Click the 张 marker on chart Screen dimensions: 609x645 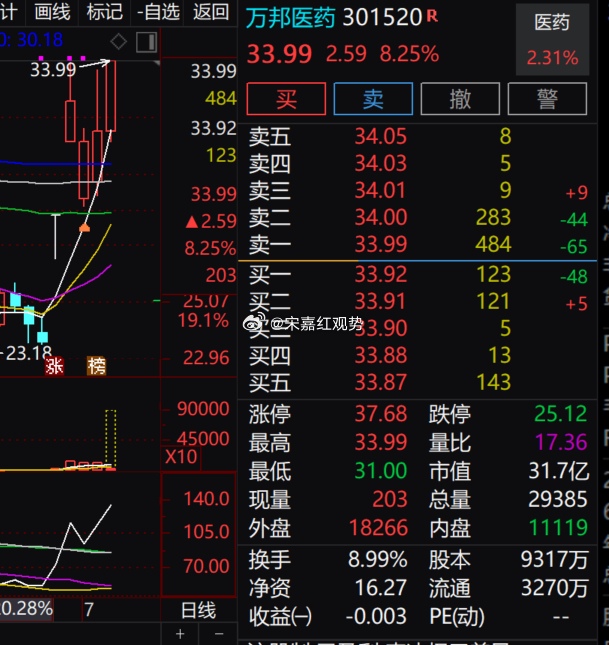tap(54, 366)
